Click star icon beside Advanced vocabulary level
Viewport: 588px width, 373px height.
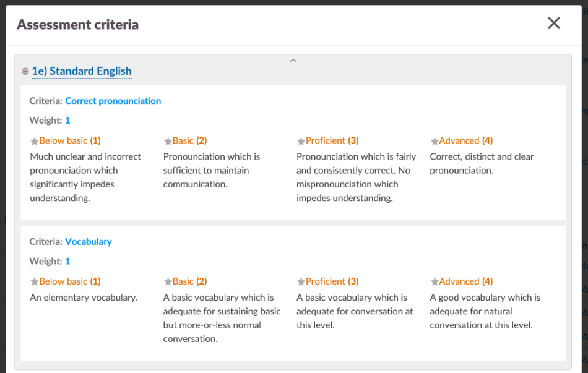click(435, 282)
